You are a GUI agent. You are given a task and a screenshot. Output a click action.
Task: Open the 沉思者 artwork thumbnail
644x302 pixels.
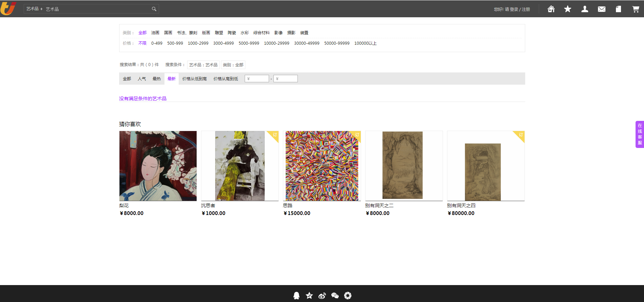240,166
